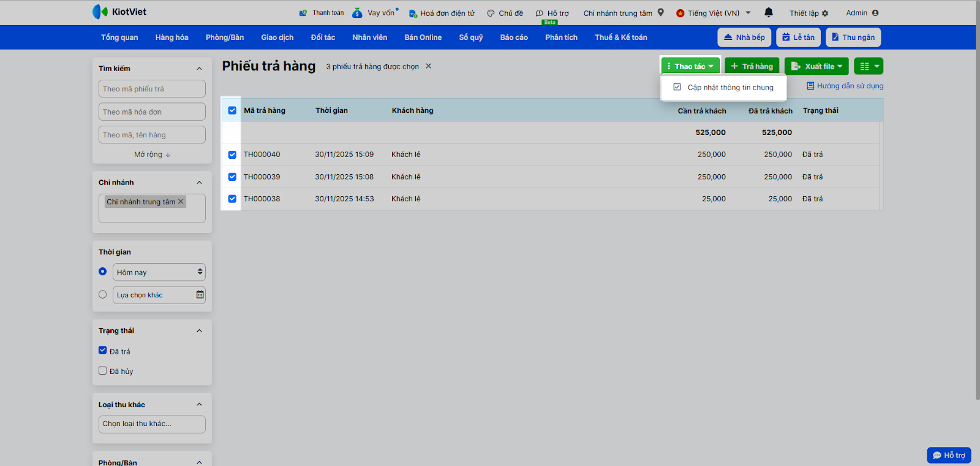
Task: Choose Cập nhật thông tin chung menu item
Action: click(730, 88)
